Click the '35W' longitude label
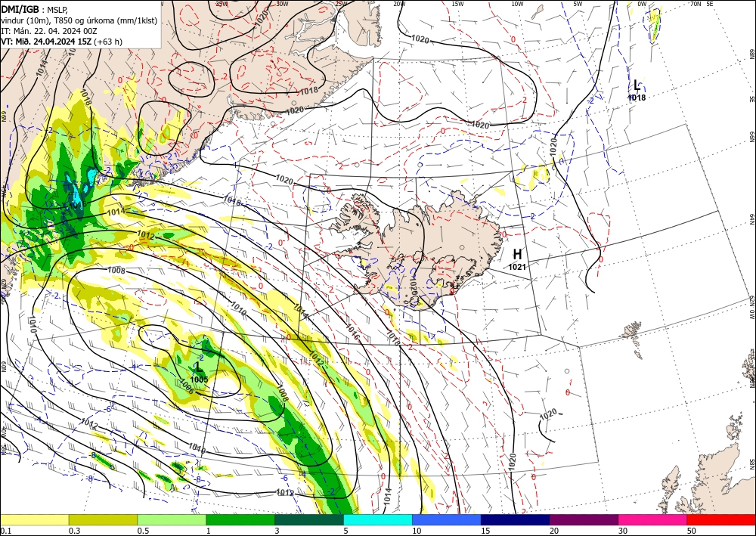This screenshot has width=756, height=536. 222,3
